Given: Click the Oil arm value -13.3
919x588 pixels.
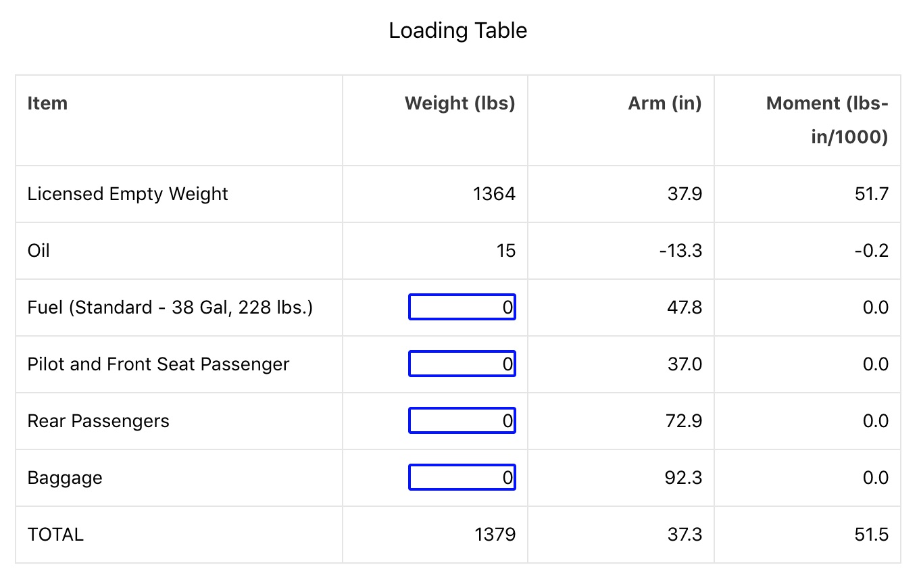Looking at the screenshot, I should pos(680,251).
